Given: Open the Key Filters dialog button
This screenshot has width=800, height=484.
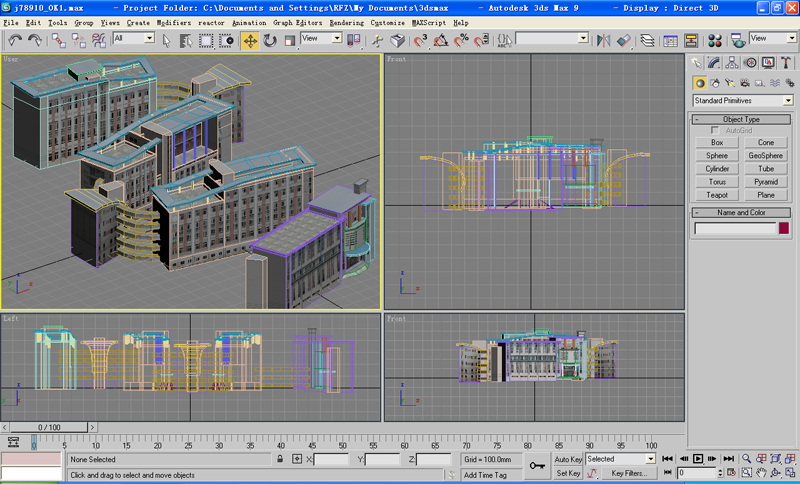Looking at the screenshot, I should click(630, 473).
